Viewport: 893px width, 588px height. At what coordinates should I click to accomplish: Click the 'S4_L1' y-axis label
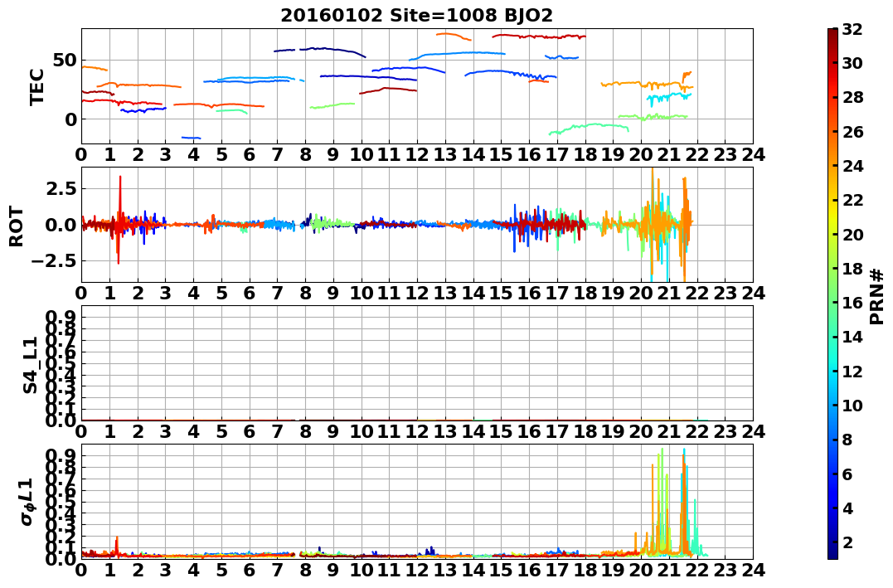point(30,365)
